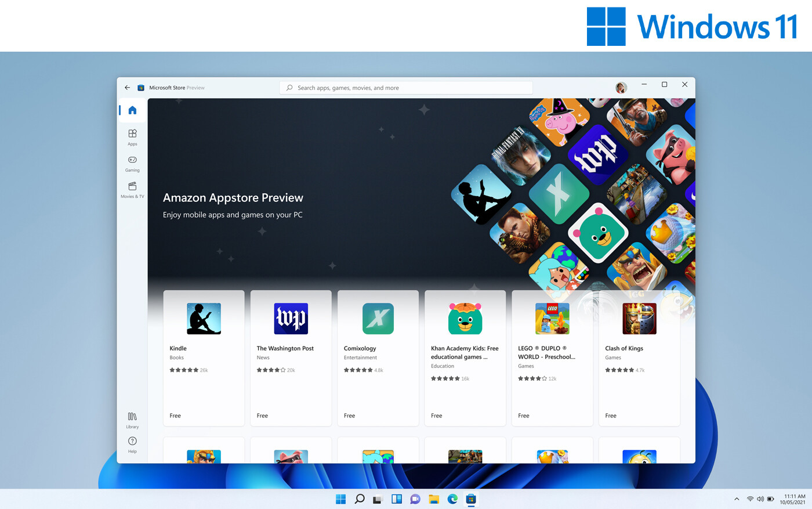This screenshot has height=509, width=812.
Task: Click the teal Comixology X tile in banner
Action: coord(559,194)
